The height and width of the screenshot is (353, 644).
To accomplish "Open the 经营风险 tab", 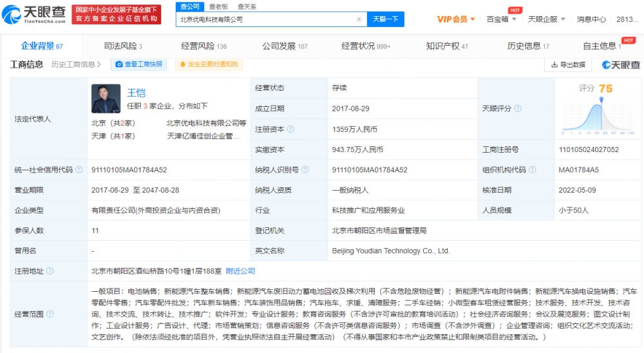I will pos(204,46).
